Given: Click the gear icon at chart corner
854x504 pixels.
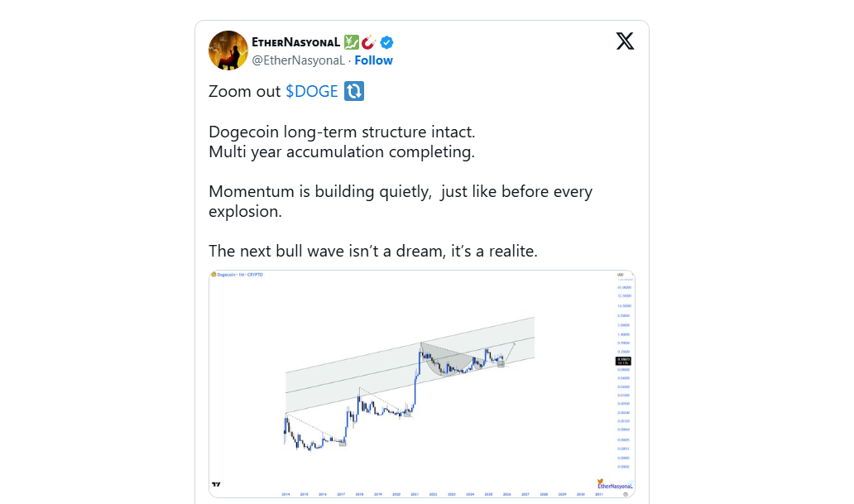Looking at the screenshot, I should click(626, 494).
